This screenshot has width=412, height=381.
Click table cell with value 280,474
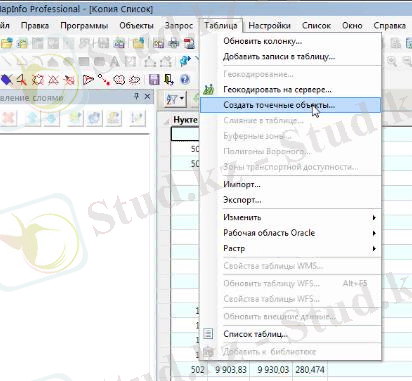tap(310, 369)
